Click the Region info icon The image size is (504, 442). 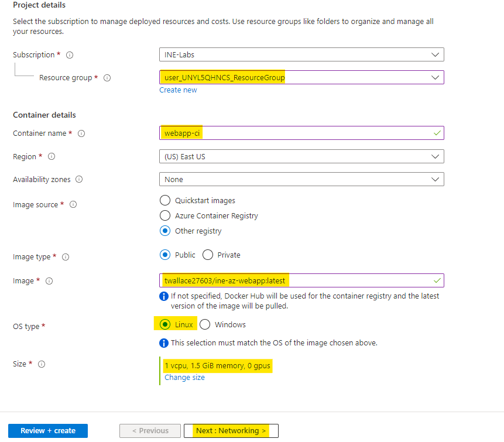52,157
